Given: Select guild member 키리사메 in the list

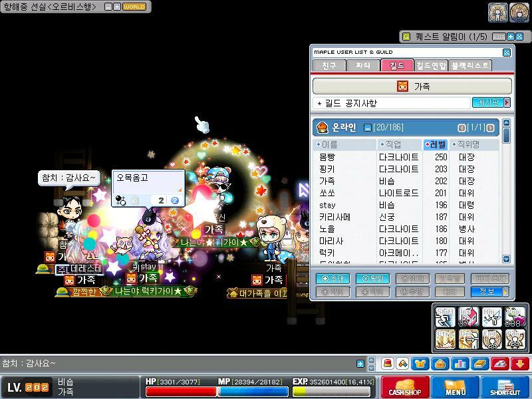Looking at the screenshot, I should click(x=406, y=217).
